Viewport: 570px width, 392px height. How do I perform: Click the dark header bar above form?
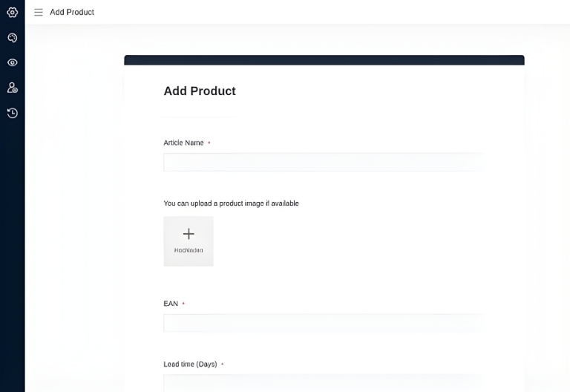324,60
